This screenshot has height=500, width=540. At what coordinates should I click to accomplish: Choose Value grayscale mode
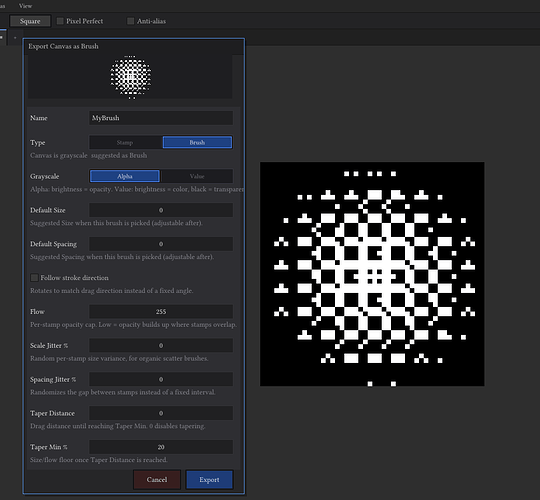[197, 176]
